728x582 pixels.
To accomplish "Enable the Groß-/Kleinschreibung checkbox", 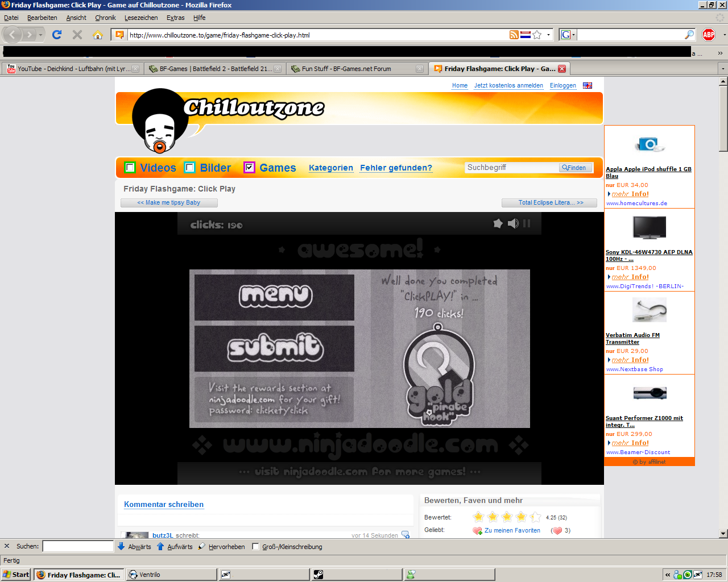I will pos(255,547).
